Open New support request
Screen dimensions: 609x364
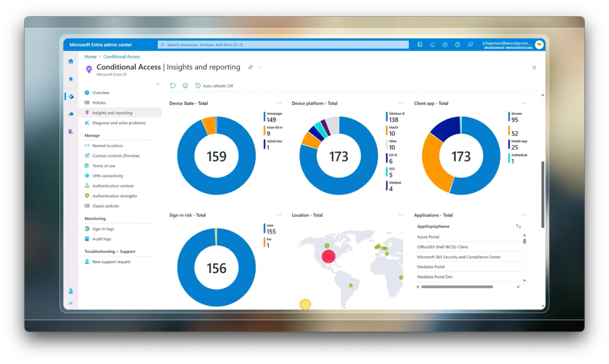[112, 262]
